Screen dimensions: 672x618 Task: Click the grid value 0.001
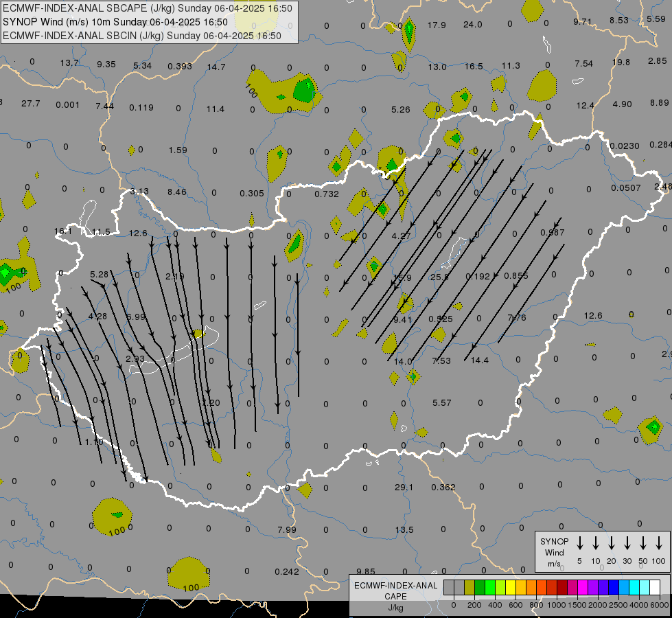[68, 104]
